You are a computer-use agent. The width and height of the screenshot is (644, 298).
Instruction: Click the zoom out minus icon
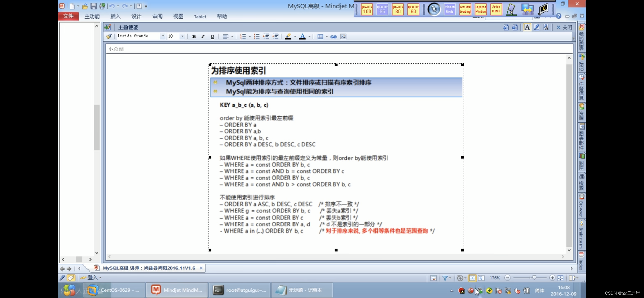pyautogui.click(x=507, y=278)
